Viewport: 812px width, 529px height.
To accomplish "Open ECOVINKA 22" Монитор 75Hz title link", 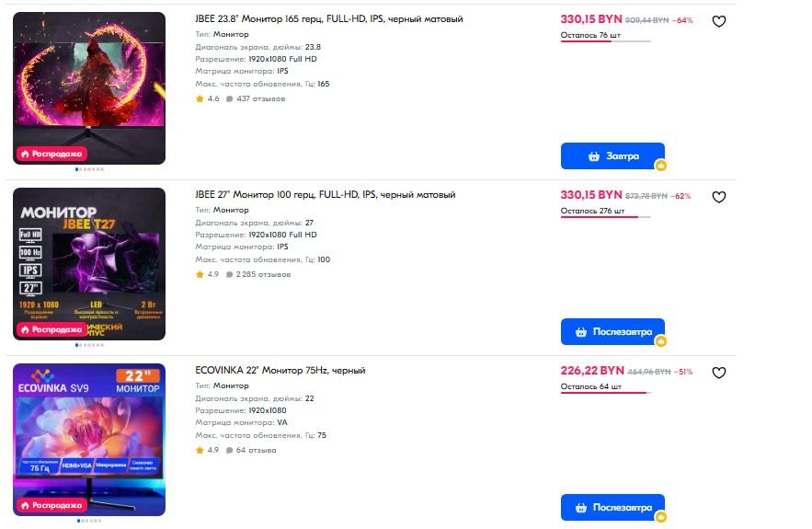I will [x=280, y=371].
